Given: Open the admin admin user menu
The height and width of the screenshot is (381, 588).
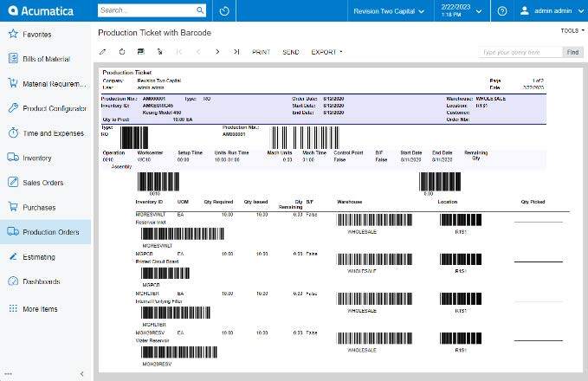Looking at the screenshot, I should pyautogui.click(x=552, y=11).
